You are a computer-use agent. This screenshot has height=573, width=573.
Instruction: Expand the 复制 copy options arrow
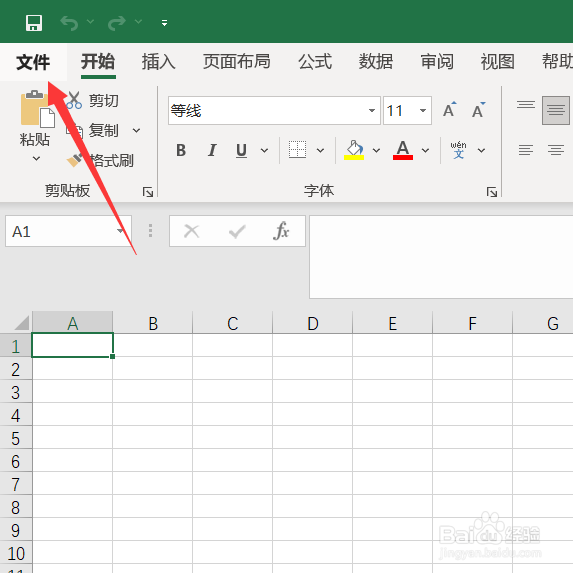coord(137,130)
